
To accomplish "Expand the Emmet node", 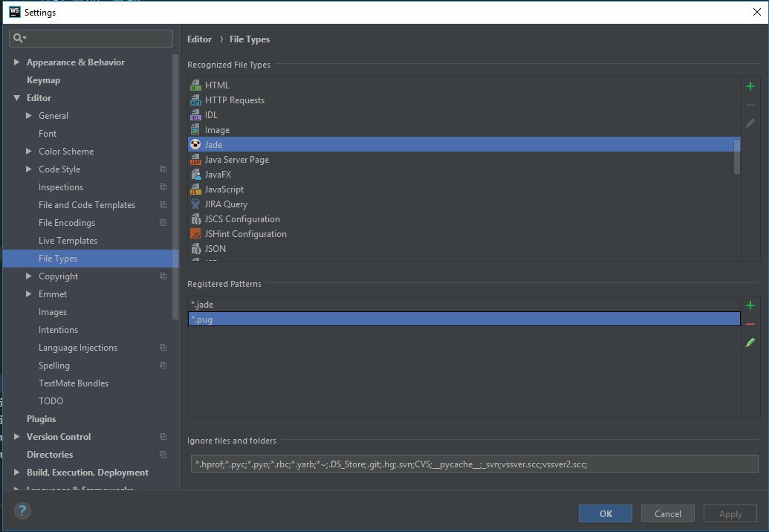I will [29, 294].
